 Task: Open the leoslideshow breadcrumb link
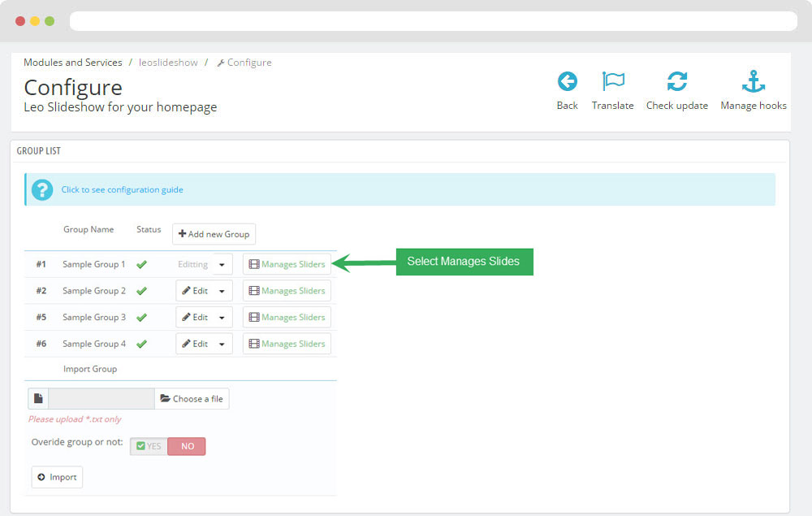click(168, 63)
